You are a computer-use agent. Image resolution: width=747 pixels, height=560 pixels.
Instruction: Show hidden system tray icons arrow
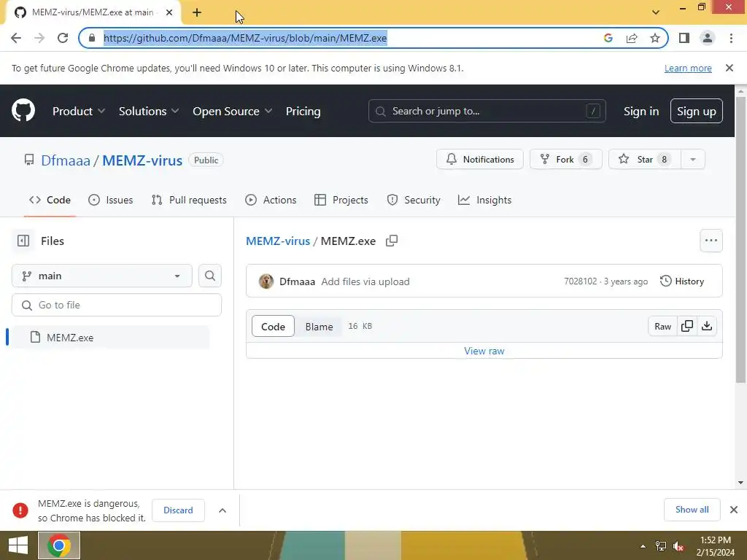tap(643, 546)
